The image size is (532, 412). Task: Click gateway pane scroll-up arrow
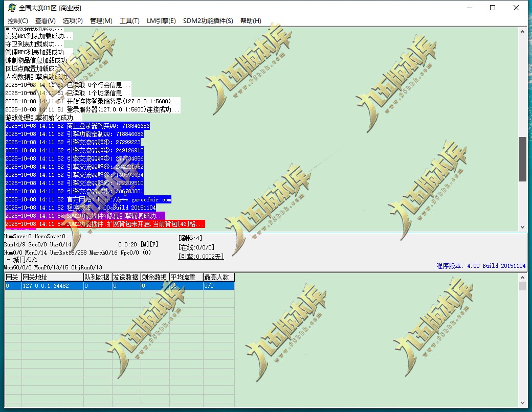[x=522, y=278]
